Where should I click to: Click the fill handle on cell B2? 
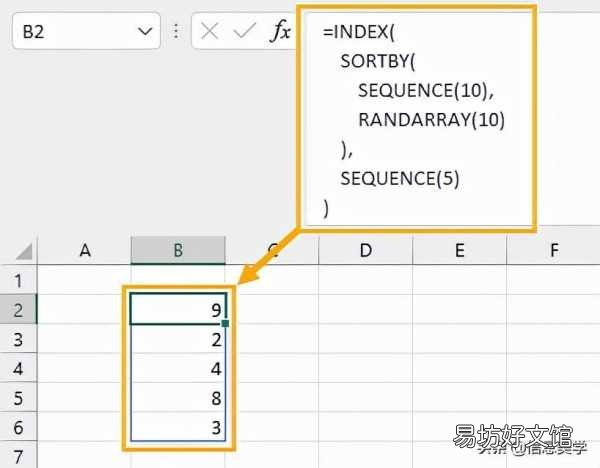(x=225, y=324)
